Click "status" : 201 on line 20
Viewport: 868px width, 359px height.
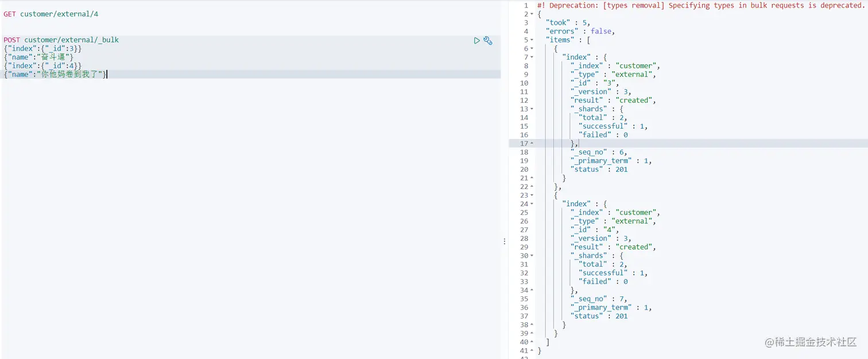[599, 169]
